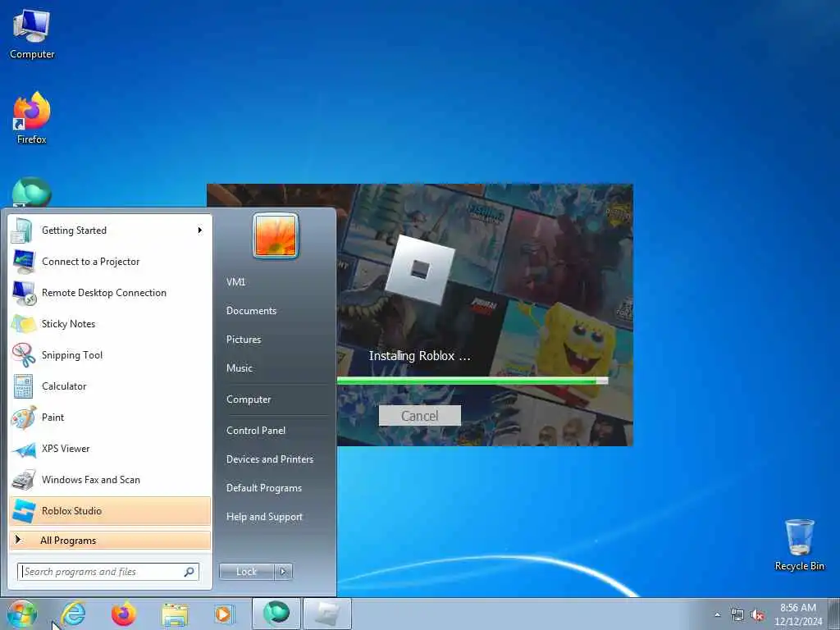This screenshot has width=840, height=630.
Task: Expand the Getting Started submenu arrow
Action: pyautogui.click(x=200, y=231)
